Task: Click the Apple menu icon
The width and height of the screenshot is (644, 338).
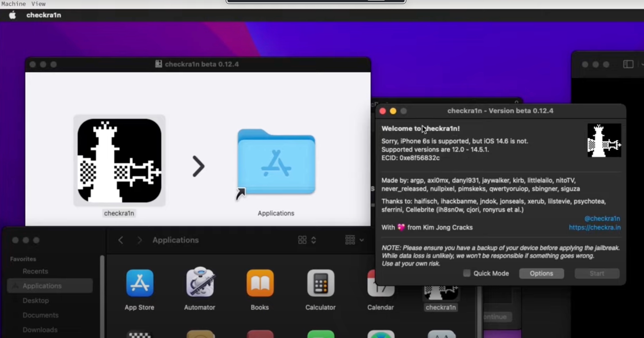Action: [x=12, y=15]
